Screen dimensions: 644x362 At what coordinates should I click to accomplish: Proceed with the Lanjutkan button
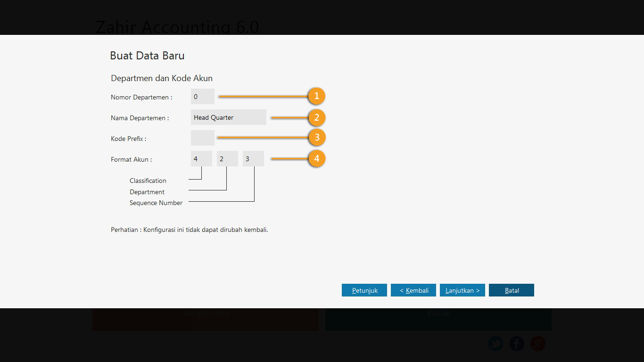[x=462, y=290]
